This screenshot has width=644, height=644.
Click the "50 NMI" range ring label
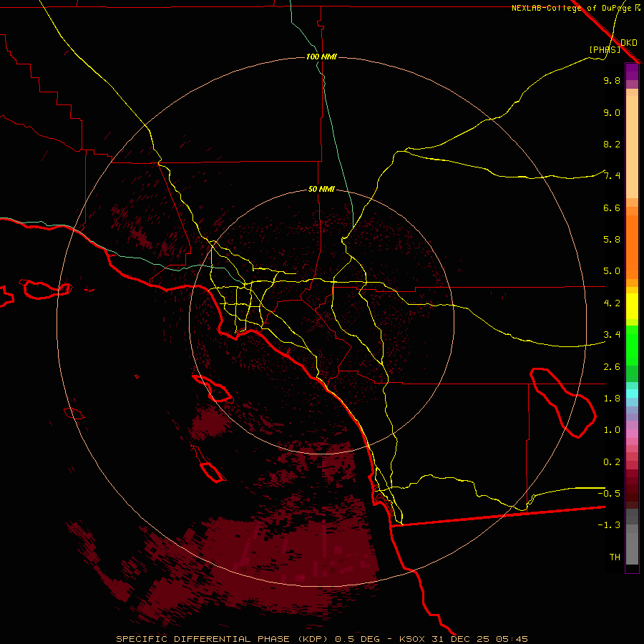pos(321,189)
